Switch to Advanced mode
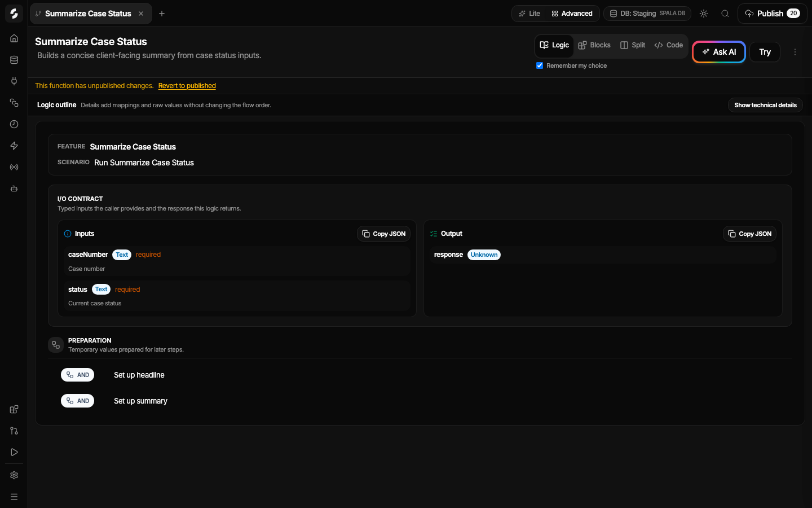 (x=572, y=14)
